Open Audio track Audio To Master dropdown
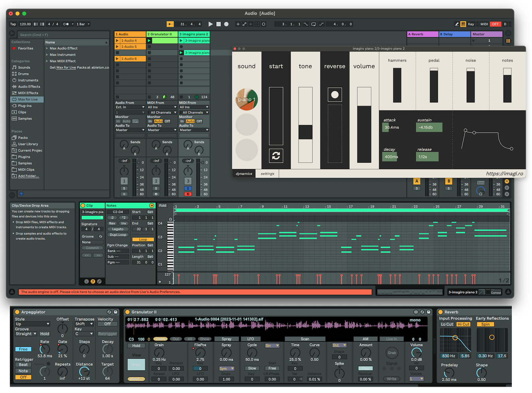 tap(130, 130)
